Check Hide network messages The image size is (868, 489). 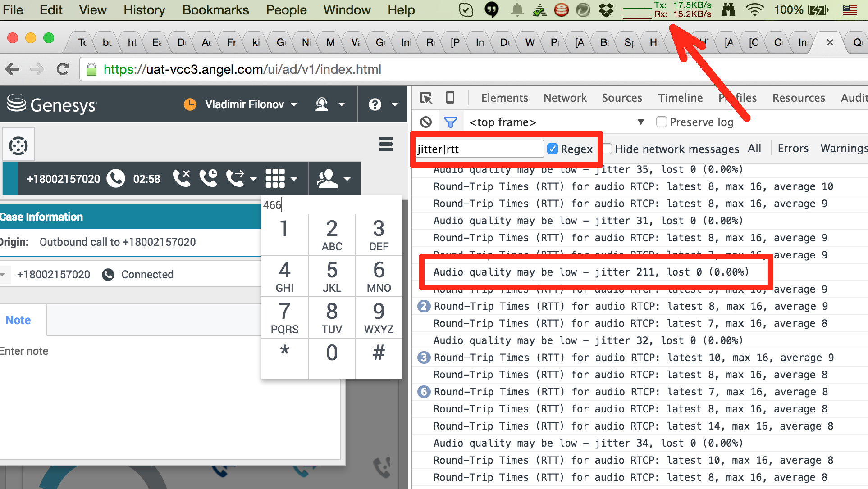click(x=608, y=149)
